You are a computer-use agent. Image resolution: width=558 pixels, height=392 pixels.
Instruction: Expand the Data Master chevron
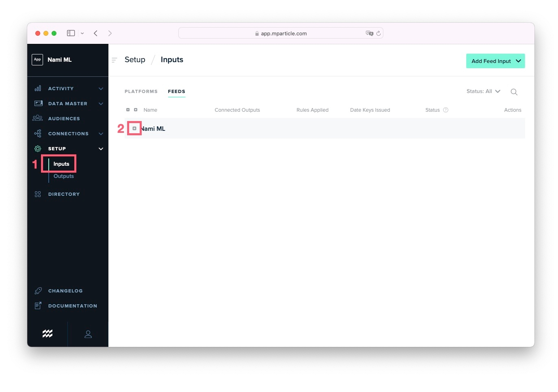pos(101,104)
